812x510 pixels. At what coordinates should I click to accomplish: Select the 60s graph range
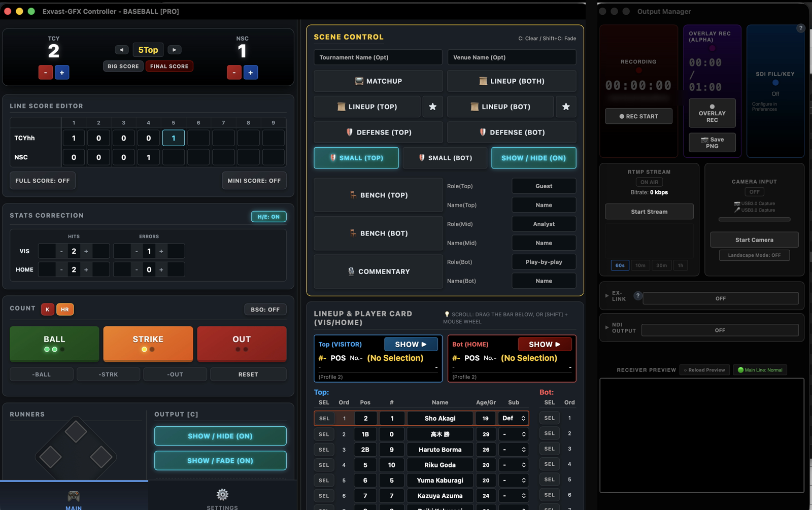(620, 265)
